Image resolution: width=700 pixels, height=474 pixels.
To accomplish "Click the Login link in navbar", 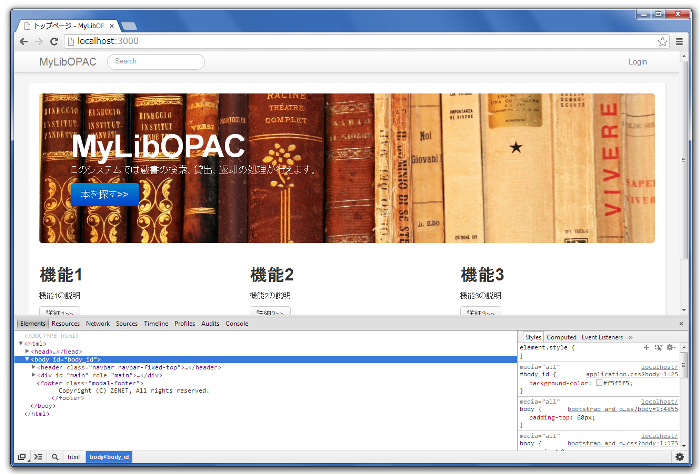I will pyautogui.click(x=638, y=62).
